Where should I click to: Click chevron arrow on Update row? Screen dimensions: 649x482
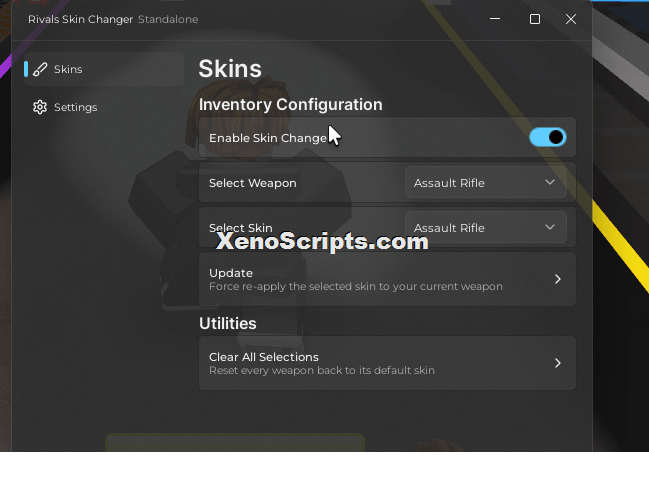[x=558, y=279]
